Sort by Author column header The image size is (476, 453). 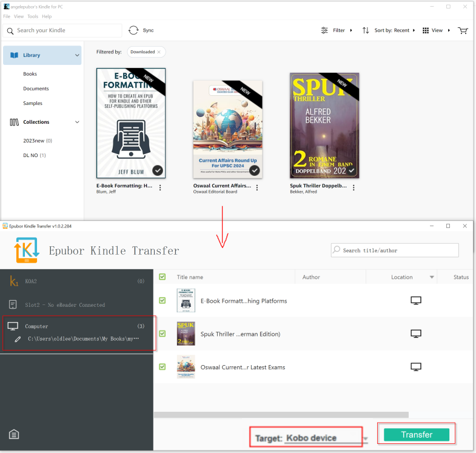pos(311,277)
